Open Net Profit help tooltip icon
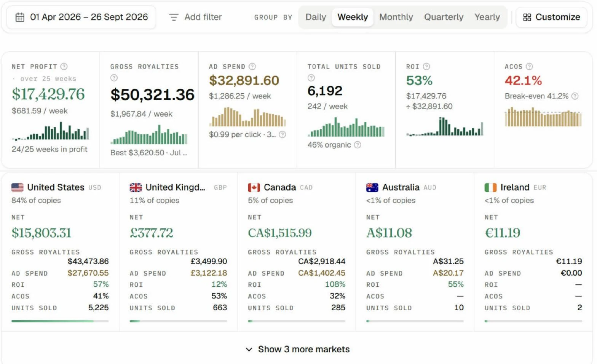The height and width of the screenshot is (364, 597). tap(64, 66)
